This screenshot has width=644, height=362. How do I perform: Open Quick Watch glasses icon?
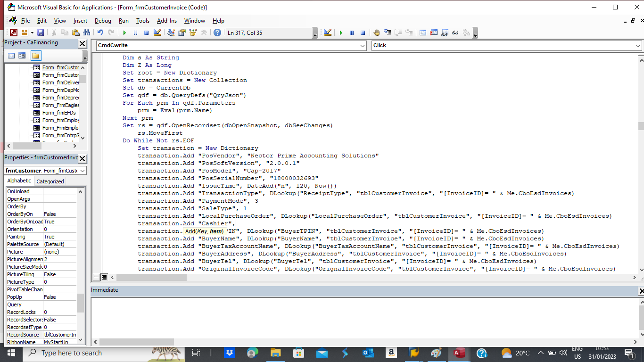tap(455, 33)
